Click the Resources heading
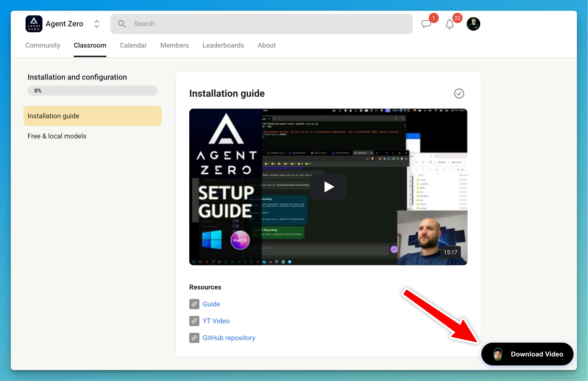Viewport: 588px width, 381px height. [x=205, y=287]
